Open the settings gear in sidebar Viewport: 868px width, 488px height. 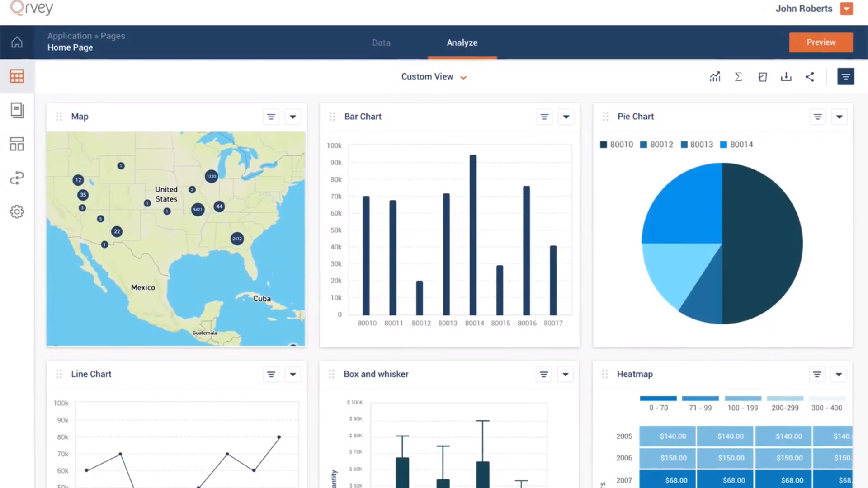(17, 211)
